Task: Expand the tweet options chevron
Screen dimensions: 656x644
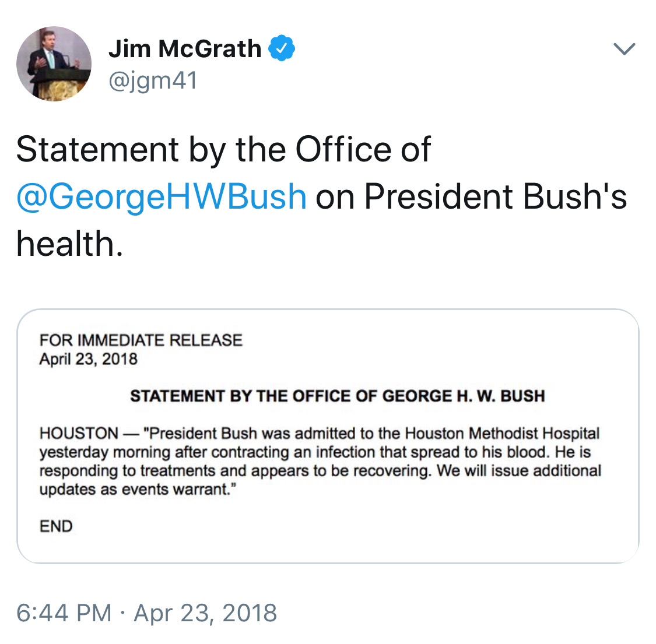Action: (625, 49)
